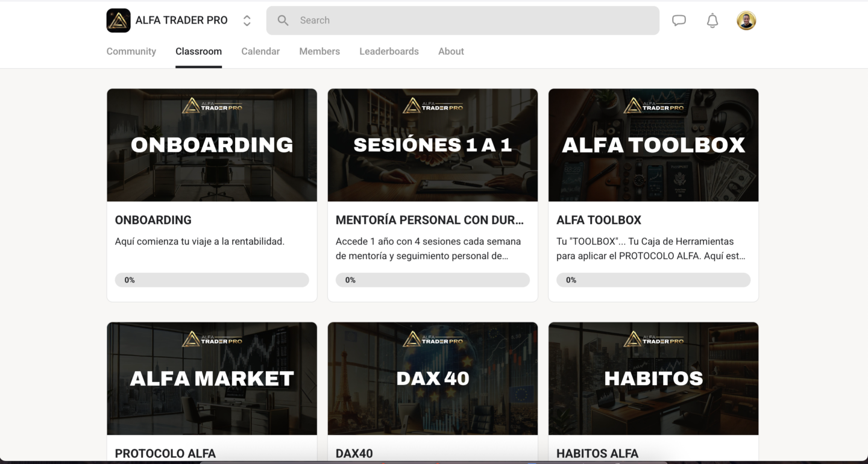The image size is (868, 464).
Task: Open the SESIÓNES 1 A 1 thumbnail
Action: click(433, 145)
